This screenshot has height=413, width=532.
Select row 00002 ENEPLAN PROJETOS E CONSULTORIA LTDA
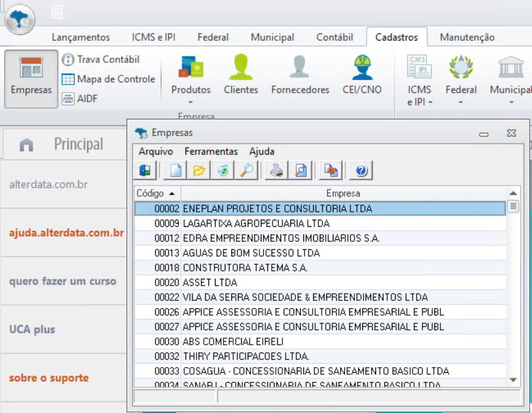(320, 208)
